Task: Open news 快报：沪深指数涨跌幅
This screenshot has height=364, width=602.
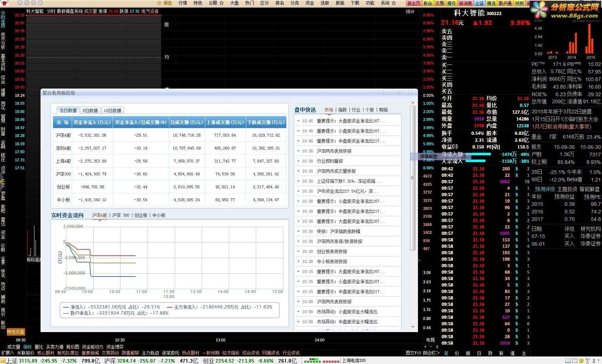Action: point(338,231)
